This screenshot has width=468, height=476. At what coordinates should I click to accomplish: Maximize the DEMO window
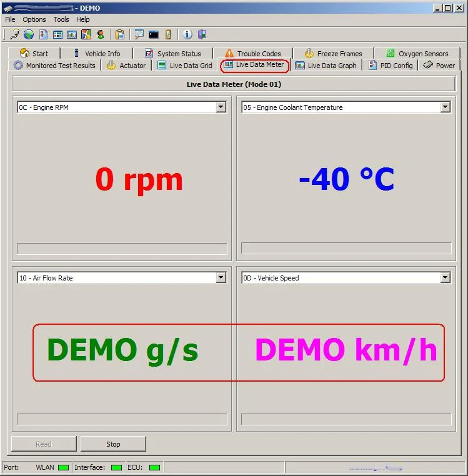pos(447,8)
